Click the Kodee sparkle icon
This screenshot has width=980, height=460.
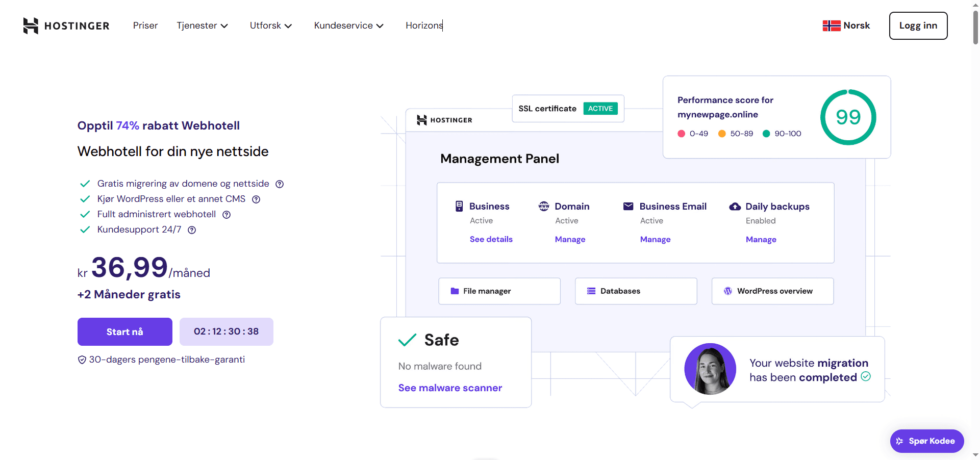click(900, 441)
